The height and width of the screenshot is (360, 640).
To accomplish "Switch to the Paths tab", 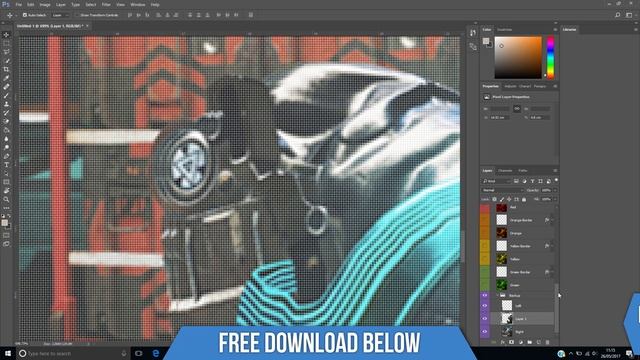I will click(x=523, y=171).
